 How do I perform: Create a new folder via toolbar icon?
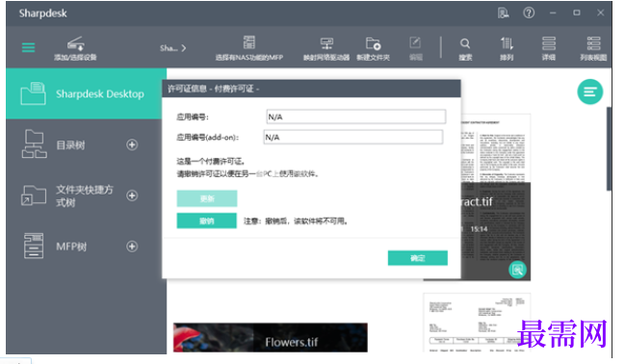[x=373, y=43]
